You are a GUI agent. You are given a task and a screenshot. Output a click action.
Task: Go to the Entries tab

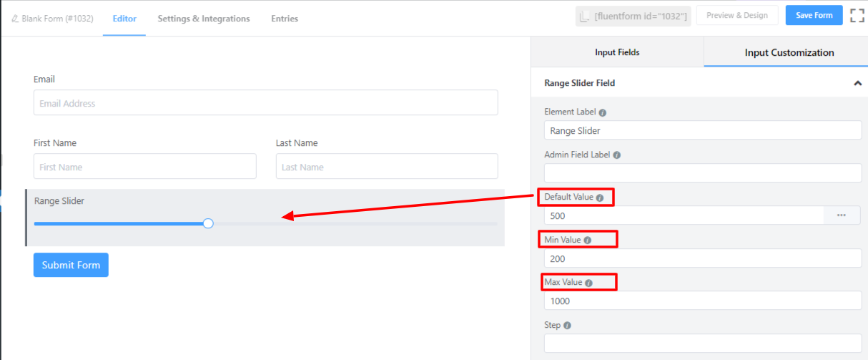(285, 19)
